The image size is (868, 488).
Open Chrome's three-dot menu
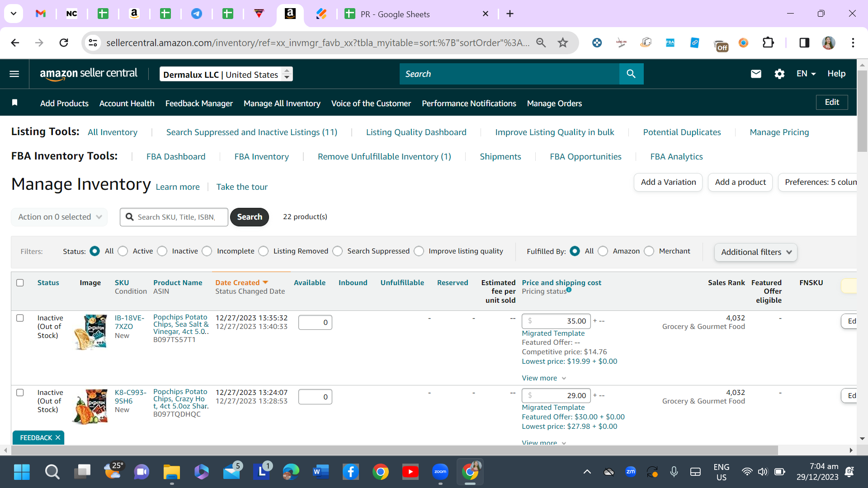[x=853, y=43]
